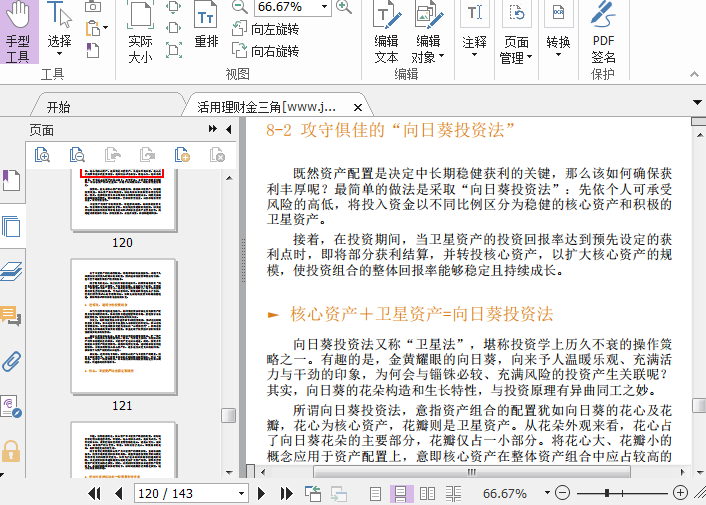The width and height of the screenshot is (706, 505).
Task: Select page 121 thumbnail
Action: [x=123, y=326]
